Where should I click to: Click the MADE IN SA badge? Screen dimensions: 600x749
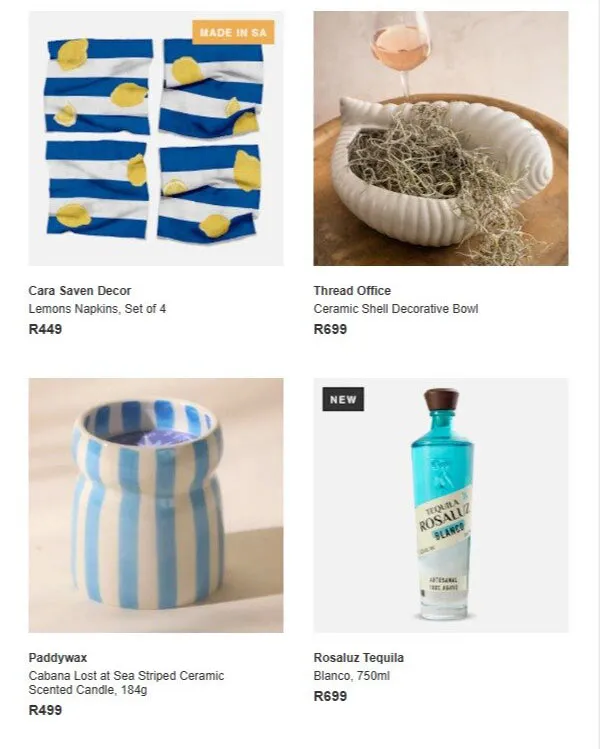pyautogui.click(x=233, y=32)
